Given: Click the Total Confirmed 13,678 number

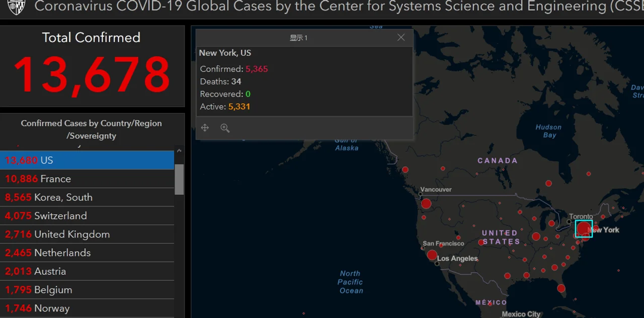Looking at the screenshot, I should (x=92, y=74).
